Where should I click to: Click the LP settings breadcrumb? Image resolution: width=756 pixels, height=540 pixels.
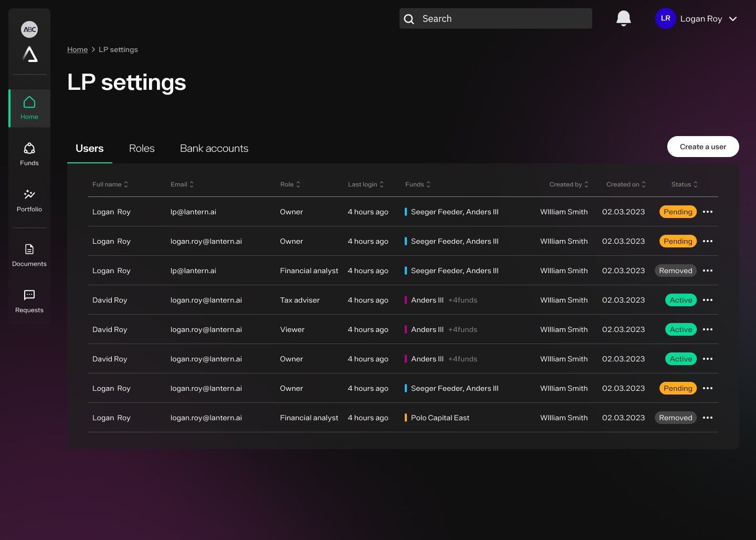coord(118,49)
